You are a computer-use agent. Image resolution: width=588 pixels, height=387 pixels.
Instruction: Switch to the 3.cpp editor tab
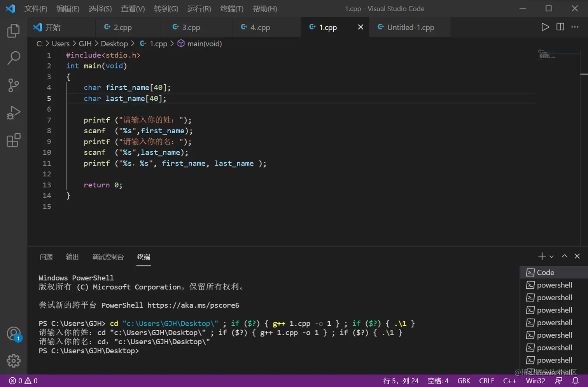pos(191,27)
